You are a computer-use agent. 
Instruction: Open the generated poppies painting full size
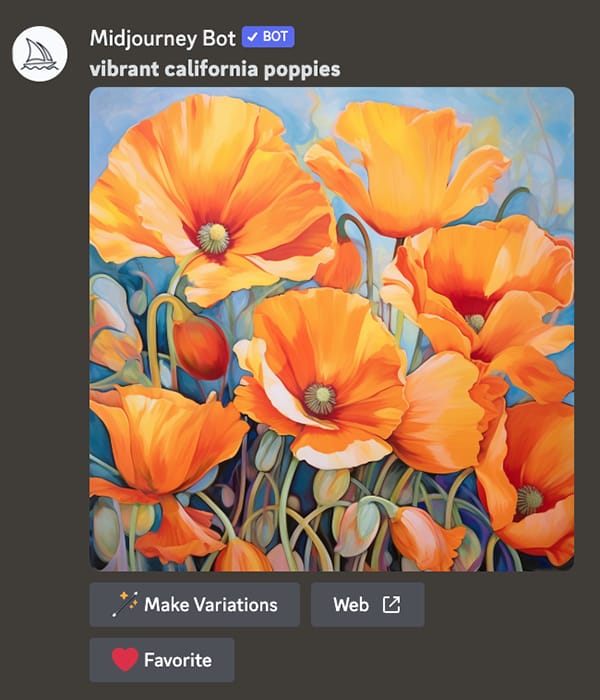[x=332, y=329]
